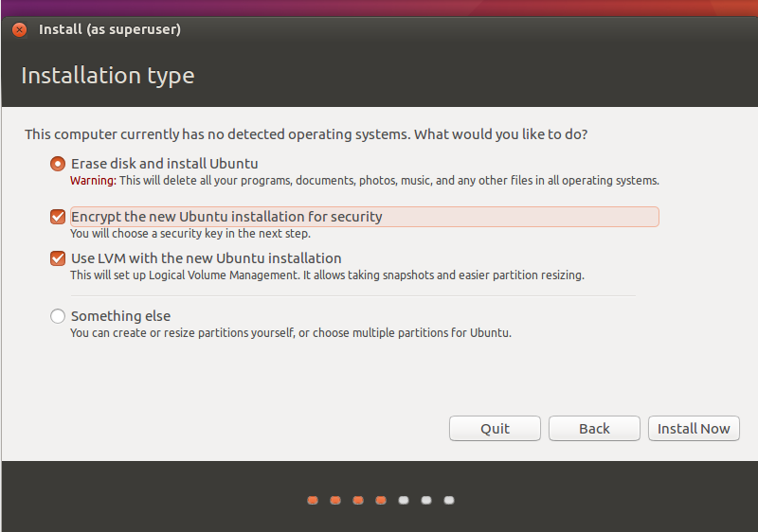Click the Installation type heading
The width and height of the screenshot is (758, 532).
coord(107,76)
